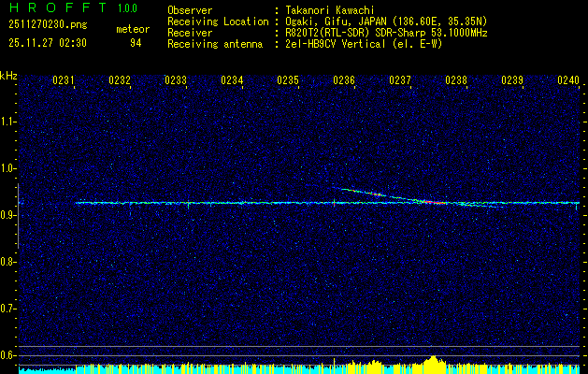
Task: Click the 0234 time marker
Action: click(x=232, y=79)
